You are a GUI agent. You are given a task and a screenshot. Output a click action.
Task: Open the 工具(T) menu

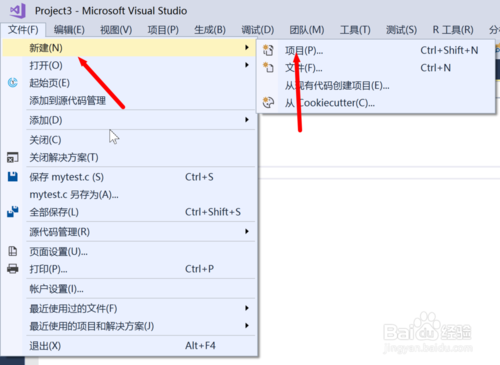pos(355,30)
